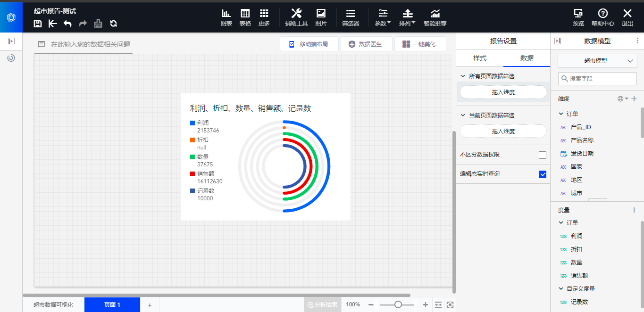The image size is (644, 312).
Task: Click the undo arrow icon
Action: 67,24
